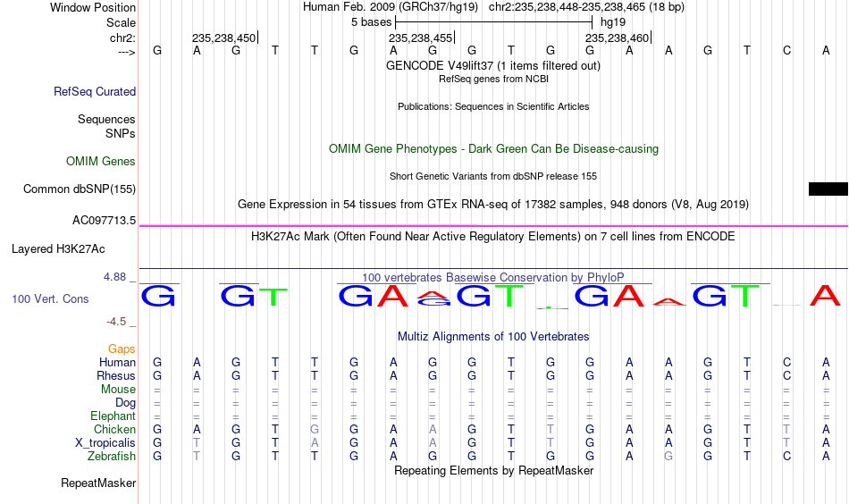Click the Mouse species label

pyautogui.click(x=118, y=390)
